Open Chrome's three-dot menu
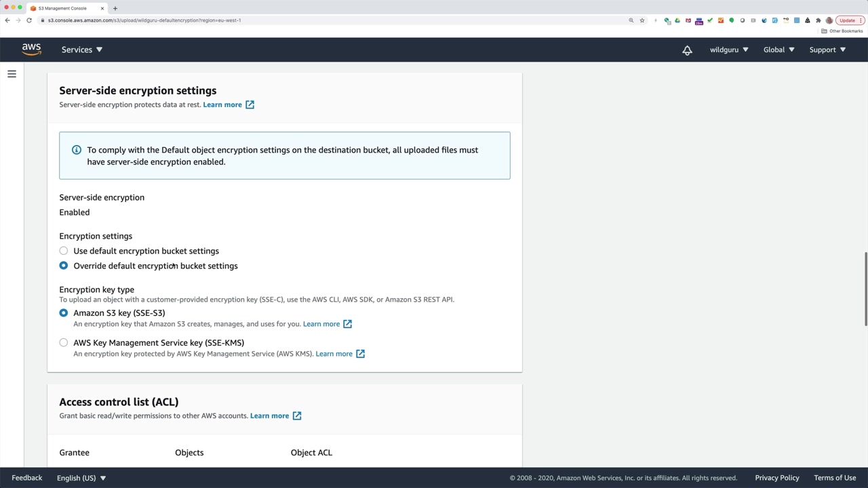Viewport: 868px width, 488px height. click(x=861, y=20)
